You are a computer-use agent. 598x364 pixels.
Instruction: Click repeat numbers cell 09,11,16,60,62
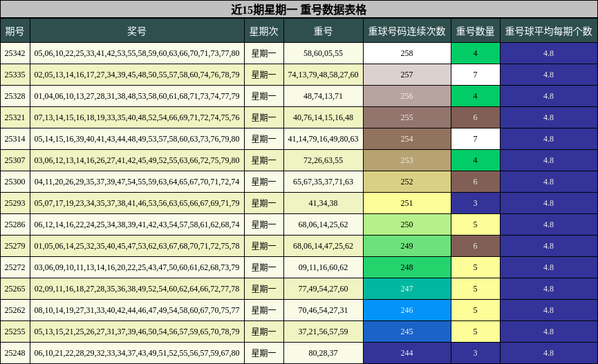(324, 267)
